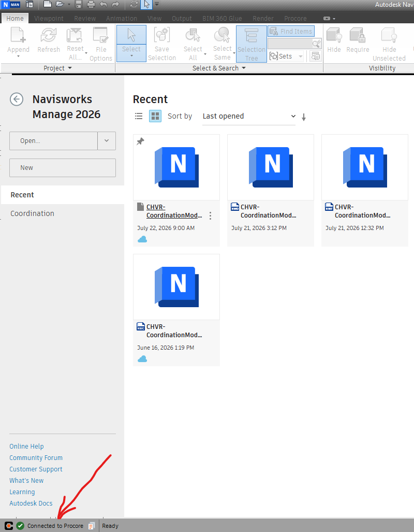Image resolution: width=414 pixels, height=532 pixels.
Task: Open the Select Same dropdown arrow
Action: pos(234,53)
